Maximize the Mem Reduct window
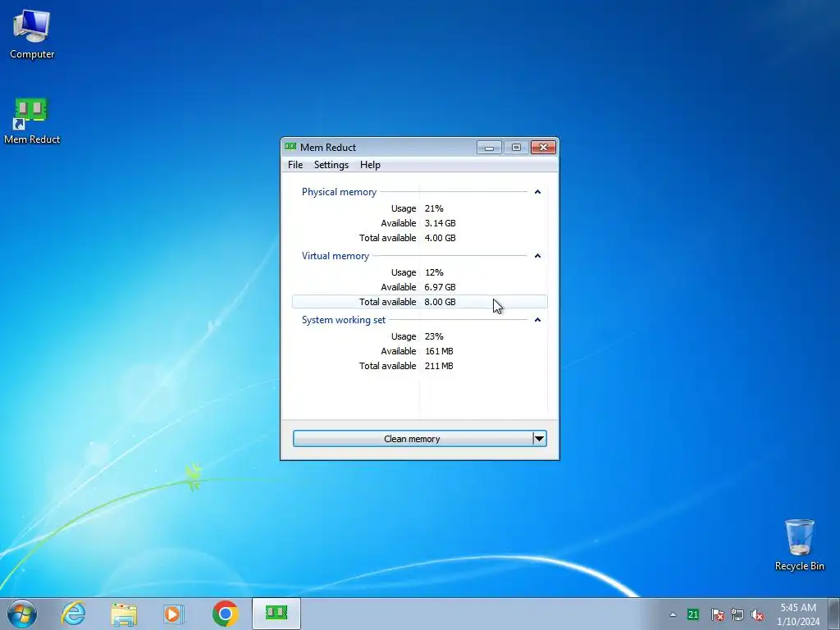Viewport: 840px width, 630px height. (x=516, y=148)
